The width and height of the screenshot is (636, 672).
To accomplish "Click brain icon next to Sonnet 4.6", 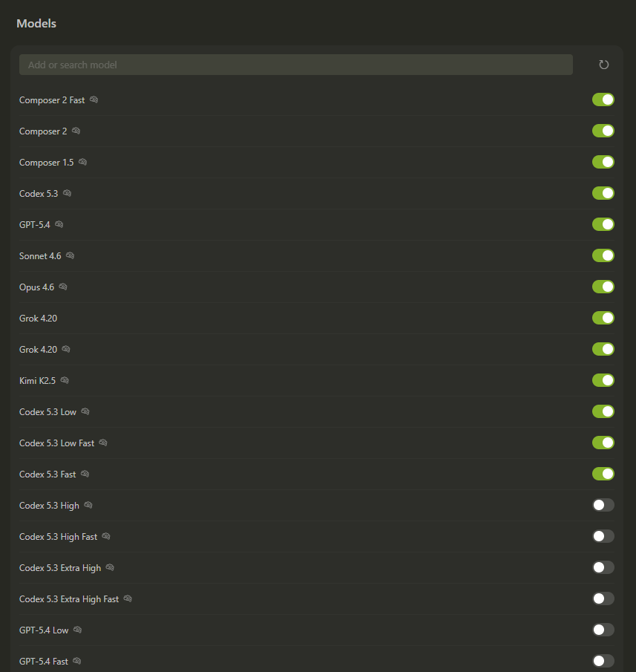I will (x=71, y=255).
